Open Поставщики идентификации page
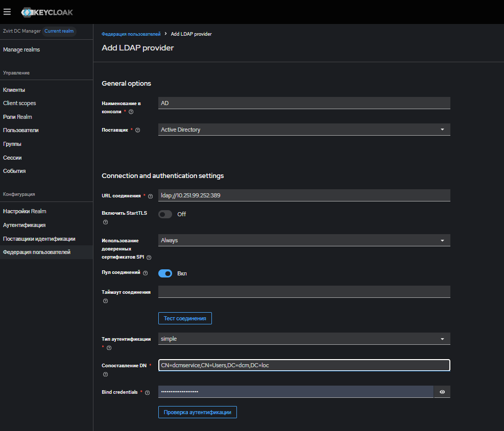504x431 pixels. [x=39, y=239]
